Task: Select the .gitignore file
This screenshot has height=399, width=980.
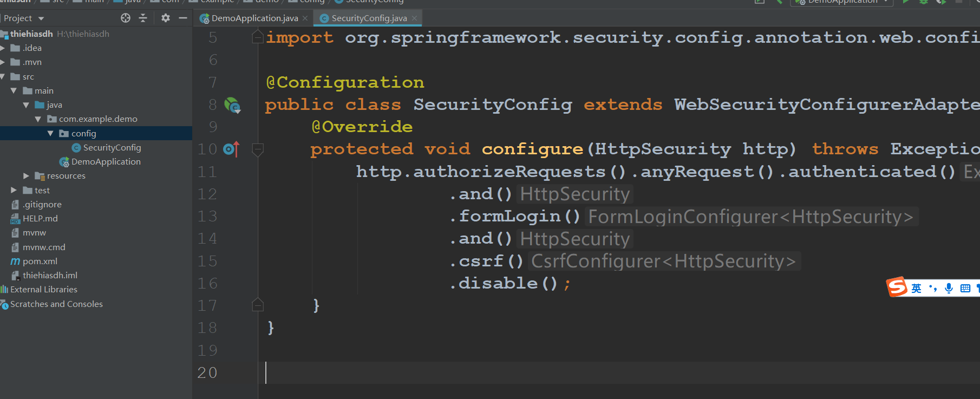Action: coord(42,204)
